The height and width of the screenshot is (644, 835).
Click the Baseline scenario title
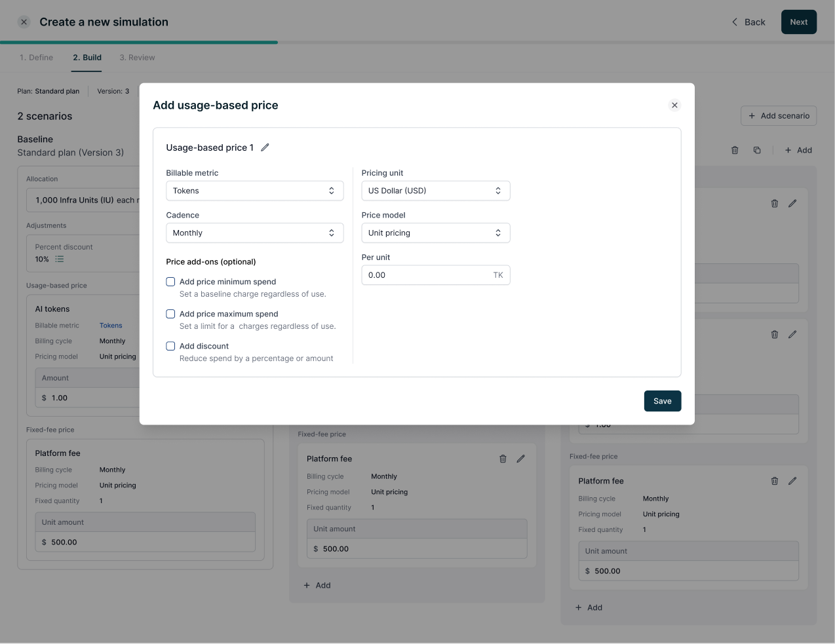[35, 140]
